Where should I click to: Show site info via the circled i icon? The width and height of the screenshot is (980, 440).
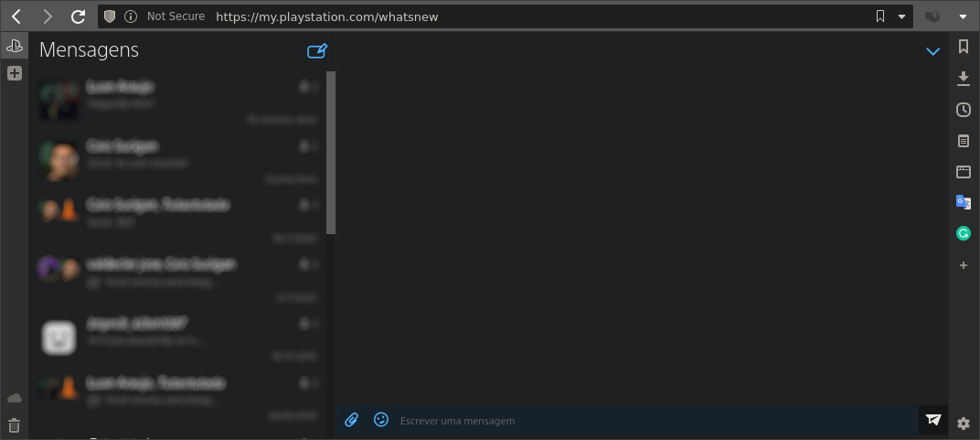click(x=131, y=16)
